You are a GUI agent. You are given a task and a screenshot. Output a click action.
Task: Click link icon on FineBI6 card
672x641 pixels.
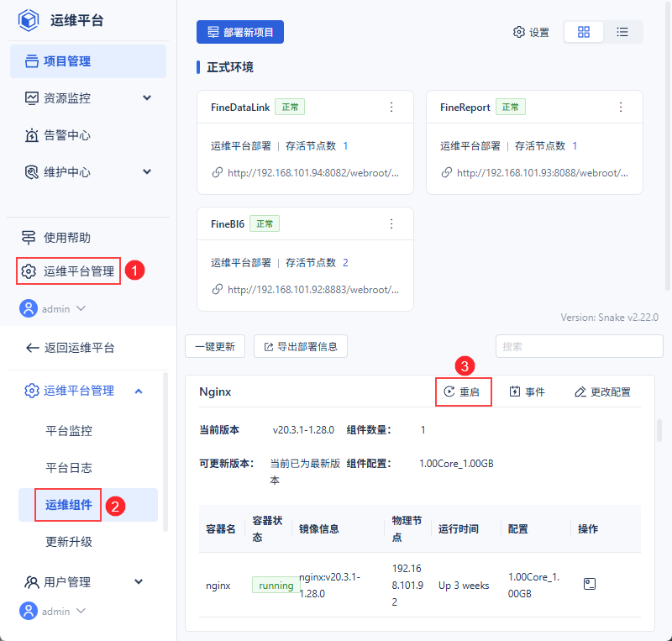coord(218,289)
